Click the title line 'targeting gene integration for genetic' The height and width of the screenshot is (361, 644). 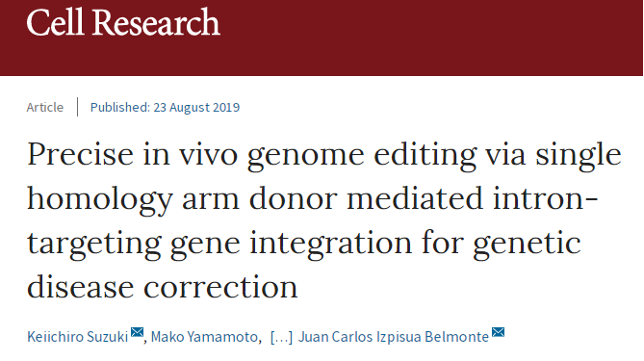304,244
